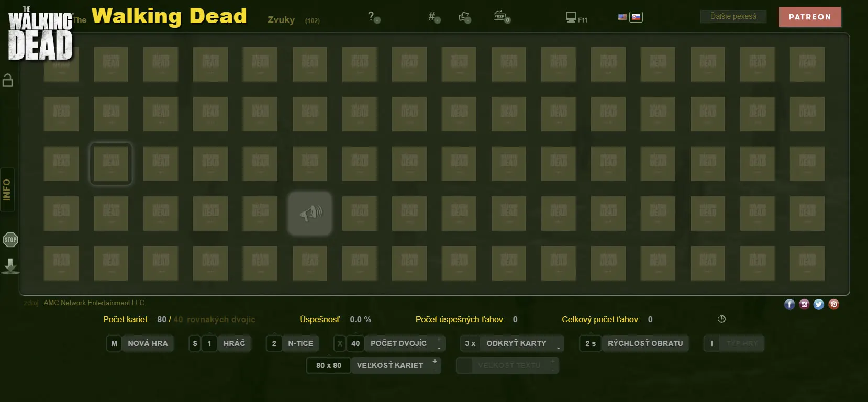Select the Slovak flag language

pyautogui.click(x=636, y=17)
